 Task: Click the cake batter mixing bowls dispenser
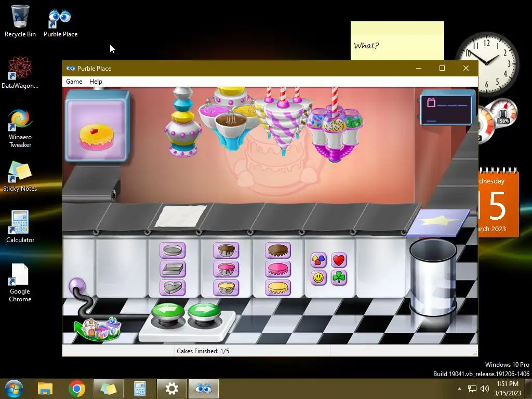tap(230, 118)
